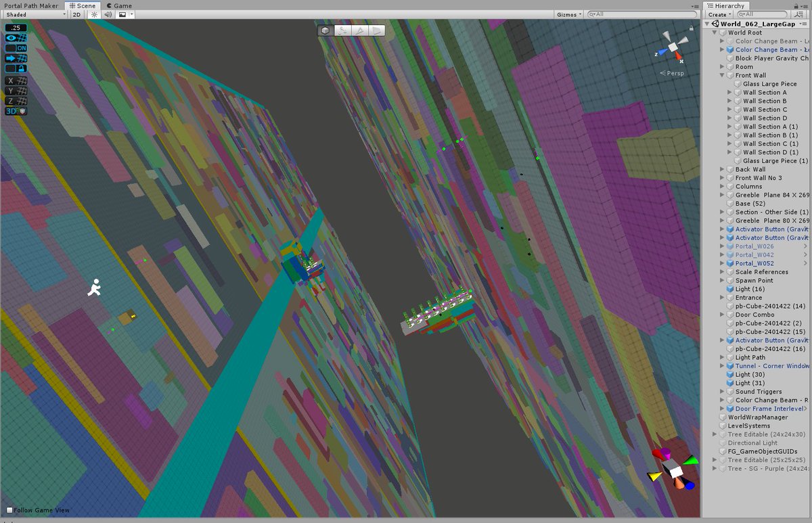Toggle 2D scene view mode
The height and width of the screenshot is (523, 812).
[77, 14]
